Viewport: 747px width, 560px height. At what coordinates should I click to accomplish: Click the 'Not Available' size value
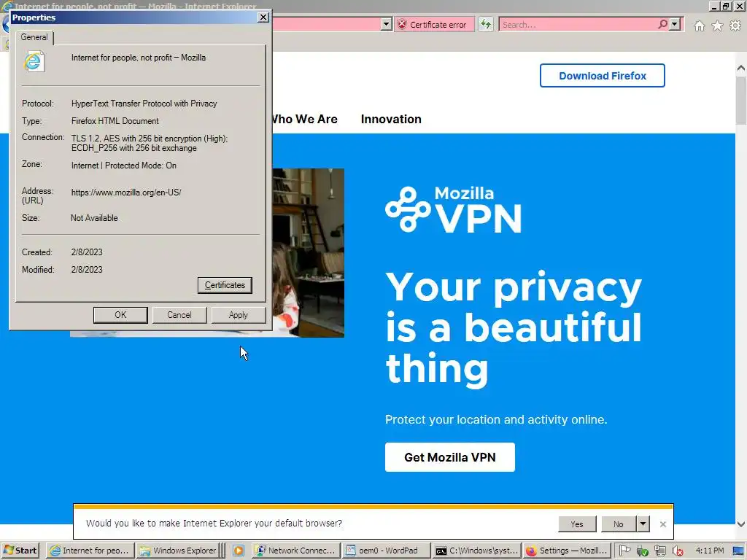click(x=94, y=217)
